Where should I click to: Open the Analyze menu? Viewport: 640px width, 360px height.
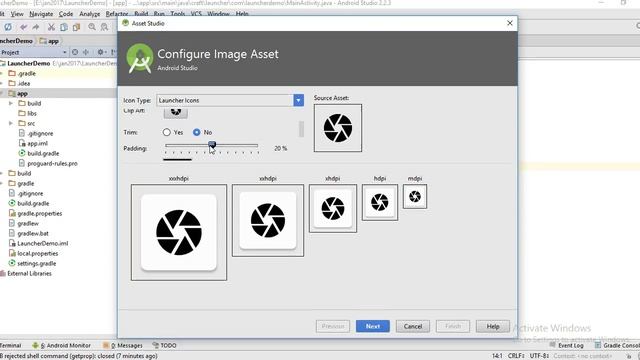click(89, 14)
